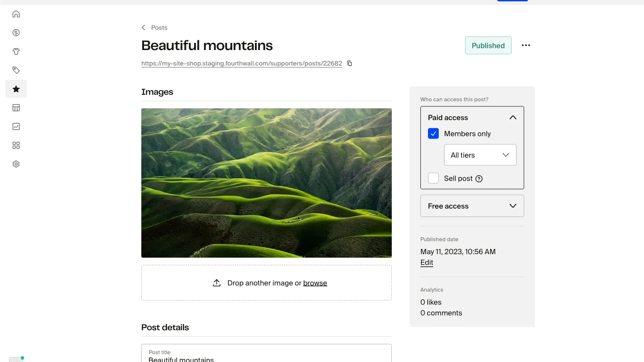This screenshot has width=644, height=362.
Task: Click the 'Beautiful mountains' page heading
Action: [x=207, y=45]
